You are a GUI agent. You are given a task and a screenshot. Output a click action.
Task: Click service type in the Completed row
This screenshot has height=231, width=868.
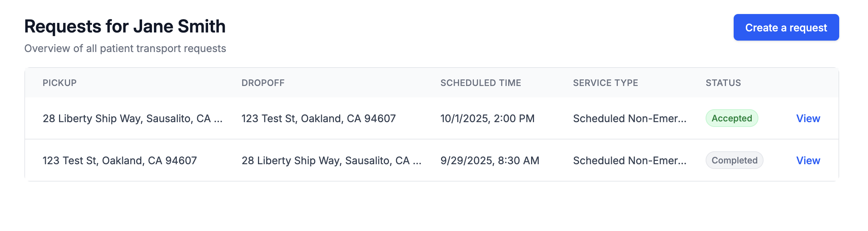629,161
